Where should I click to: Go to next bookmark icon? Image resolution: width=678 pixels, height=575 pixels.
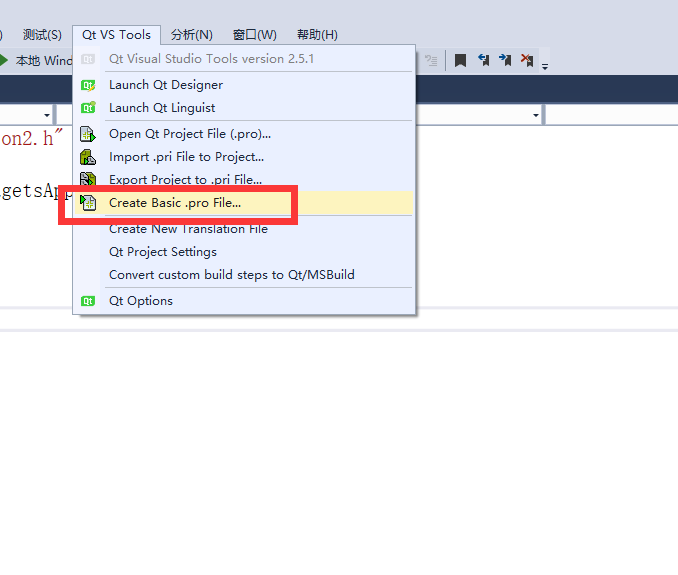(505, 60)
